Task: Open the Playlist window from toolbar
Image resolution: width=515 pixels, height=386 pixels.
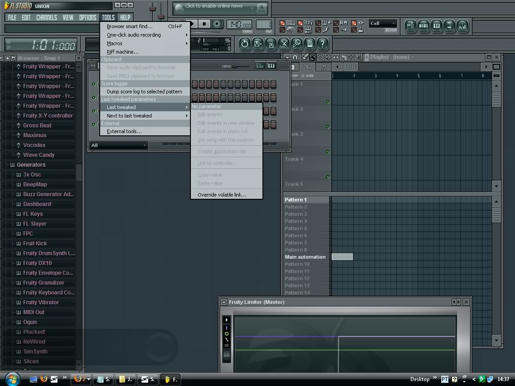Action: pyautogui.click(x=410, y=26)
